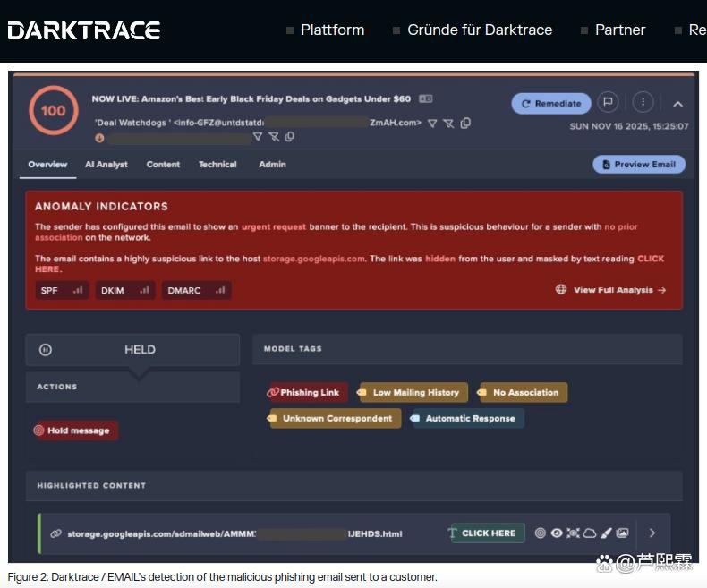Click the pause icon in the HELD box
The height and width of the screenshot is (588, 707).
(46, 349)
